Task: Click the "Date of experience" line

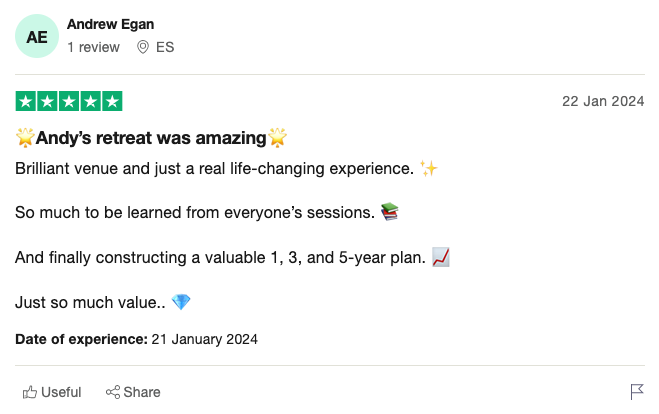Action: [x=136, y=340]
